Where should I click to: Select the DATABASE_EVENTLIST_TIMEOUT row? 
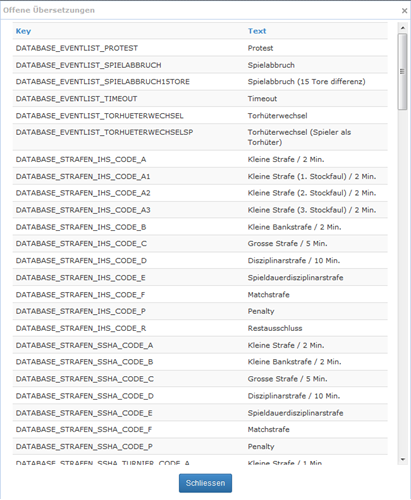(200, 99)
